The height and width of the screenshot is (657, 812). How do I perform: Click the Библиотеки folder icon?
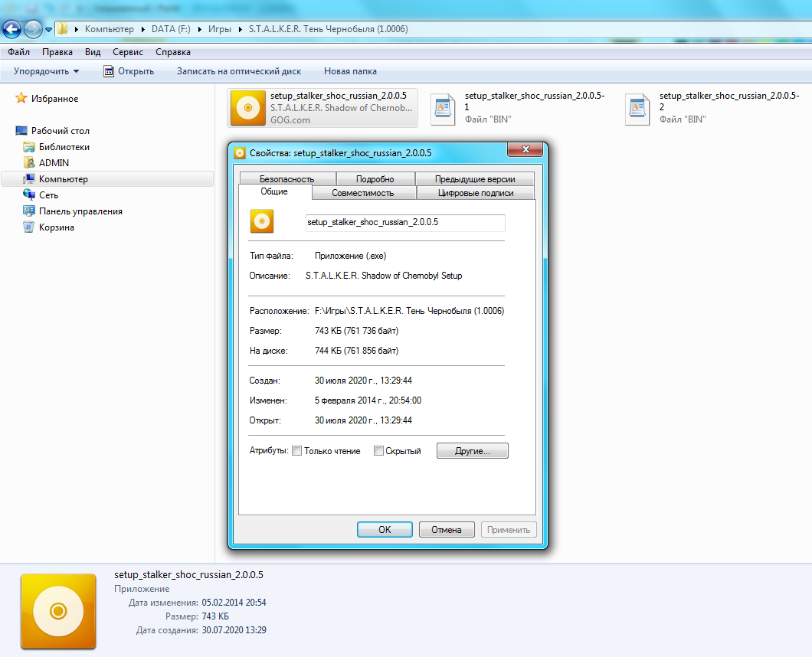pos(29,147)
